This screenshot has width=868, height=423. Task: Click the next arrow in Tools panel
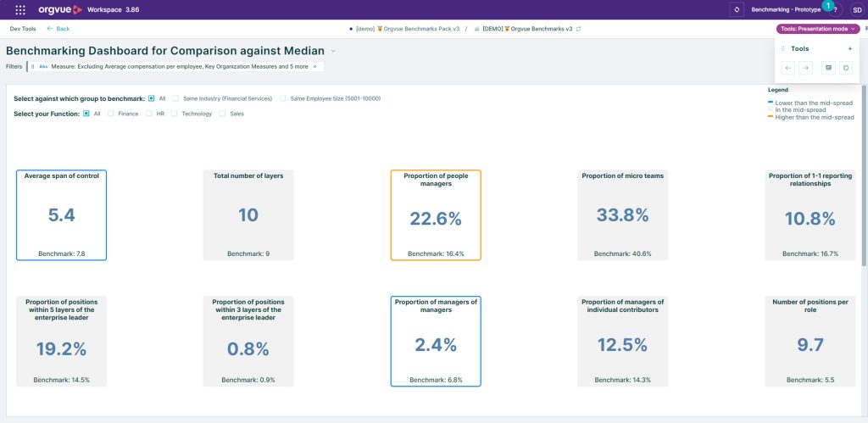coord(805,68)
